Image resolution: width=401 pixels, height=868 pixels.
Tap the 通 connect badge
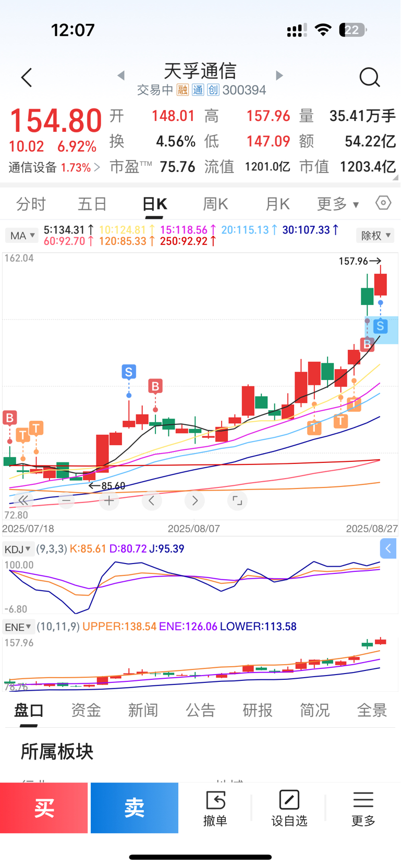[198, 90]
